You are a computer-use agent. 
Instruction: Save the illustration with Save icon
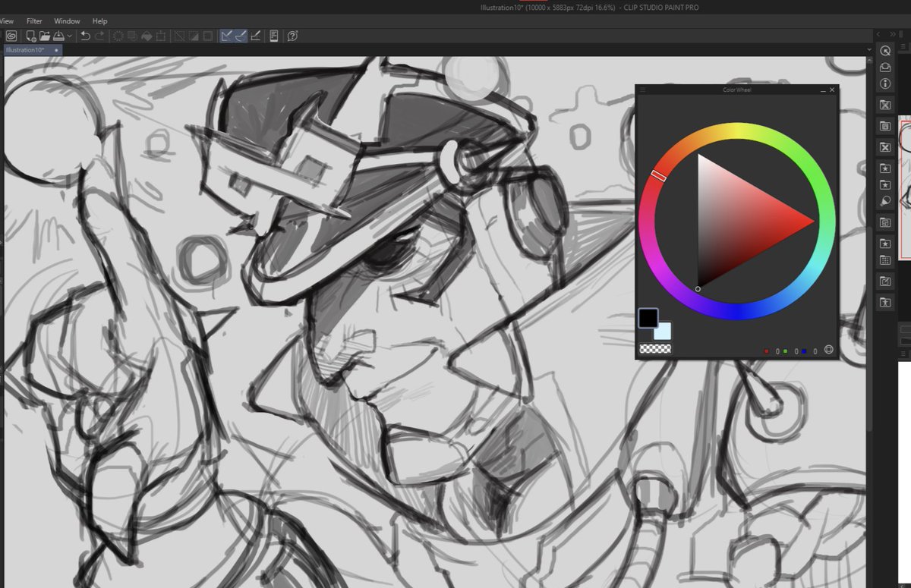pos(58,36)
